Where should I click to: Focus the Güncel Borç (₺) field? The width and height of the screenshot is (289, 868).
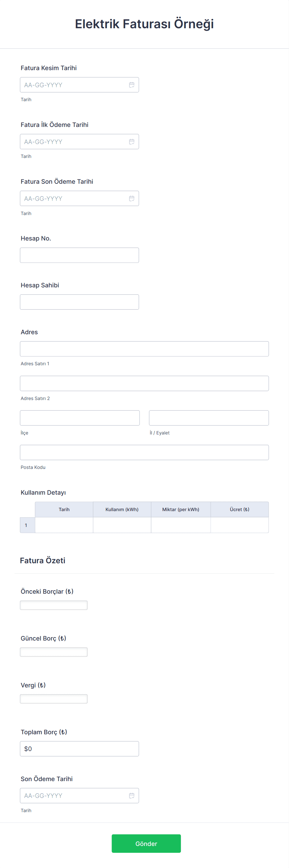(x=54, y=652)
